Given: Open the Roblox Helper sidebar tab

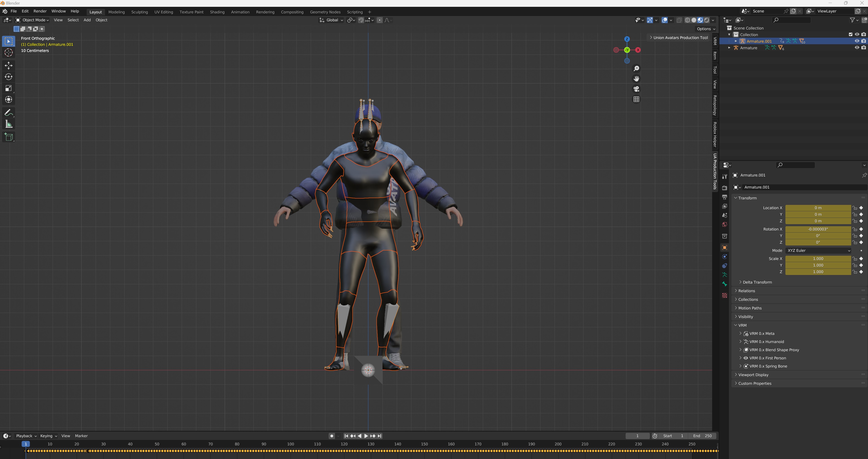Looking at the screenshot, I should (715, 135).
